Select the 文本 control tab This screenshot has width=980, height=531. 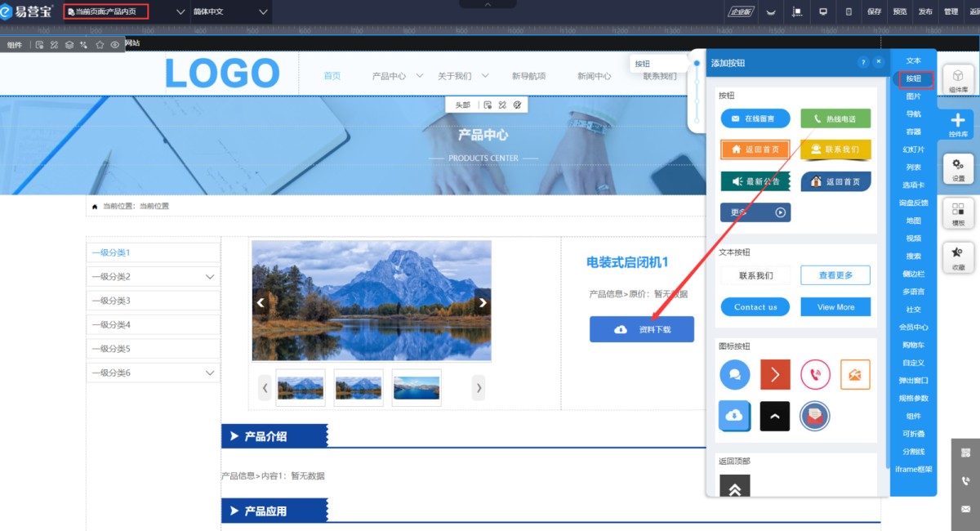tap(913, 60)
